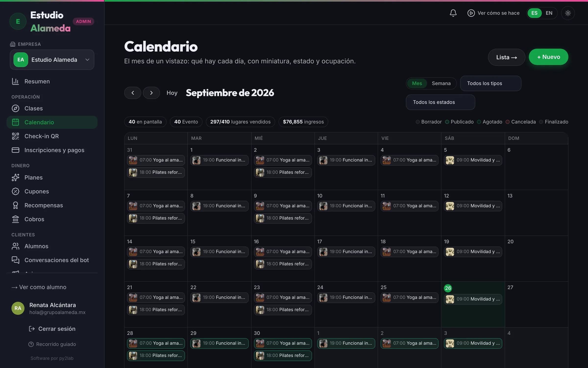Open the Cupones section
This screenshot has height=368, width=588.
(52, 191)
